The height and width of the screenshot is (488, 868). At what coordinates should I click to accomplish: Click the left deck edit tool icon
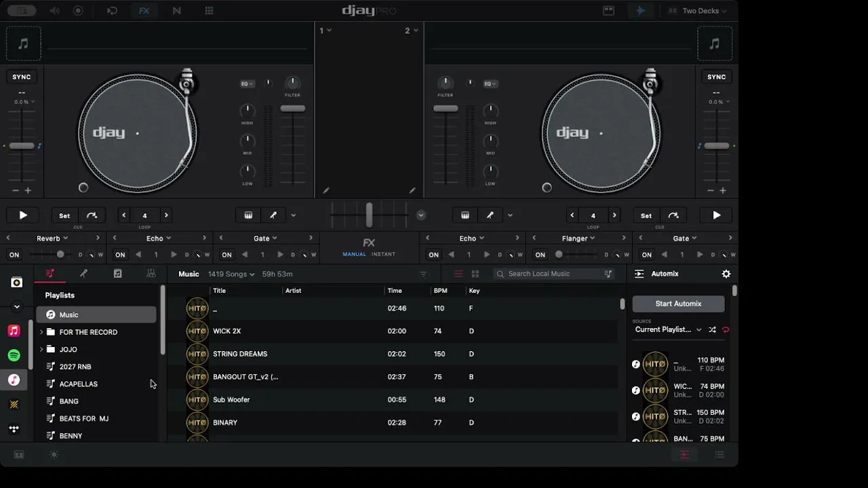click(273, 216)
